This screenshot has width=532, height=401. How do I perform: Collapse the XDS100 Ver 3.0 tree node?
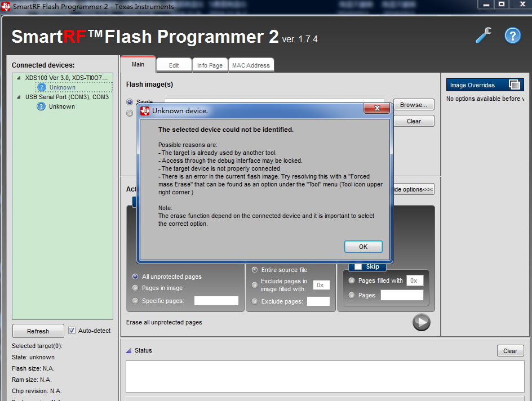click(19, 78)
